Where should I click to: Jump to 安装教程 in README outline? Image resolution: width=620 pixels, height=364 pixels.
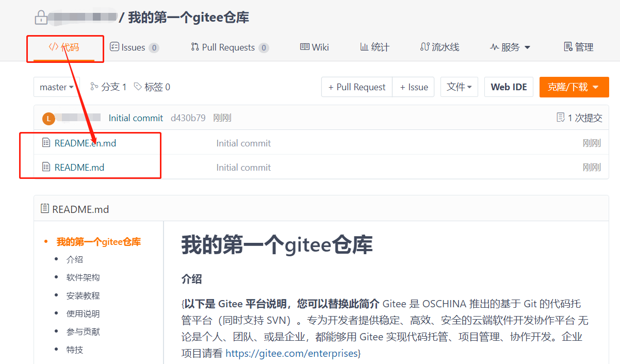[83, 295]
